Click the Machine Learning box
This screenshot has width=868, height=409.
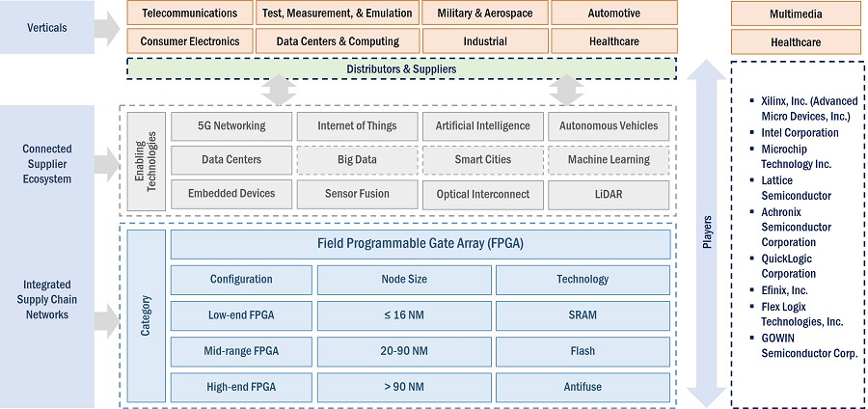[608, 159]
